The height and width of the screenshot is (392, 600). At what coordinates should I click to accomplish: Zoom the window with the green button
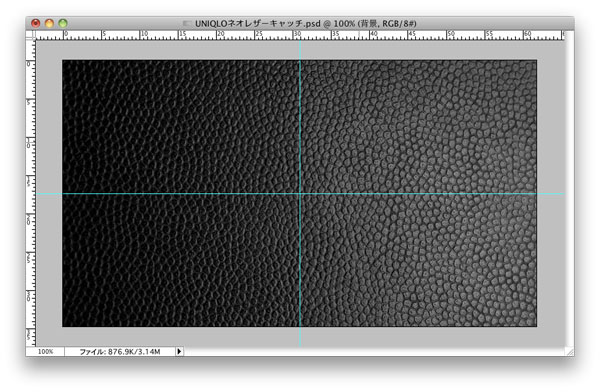[63, 23]
